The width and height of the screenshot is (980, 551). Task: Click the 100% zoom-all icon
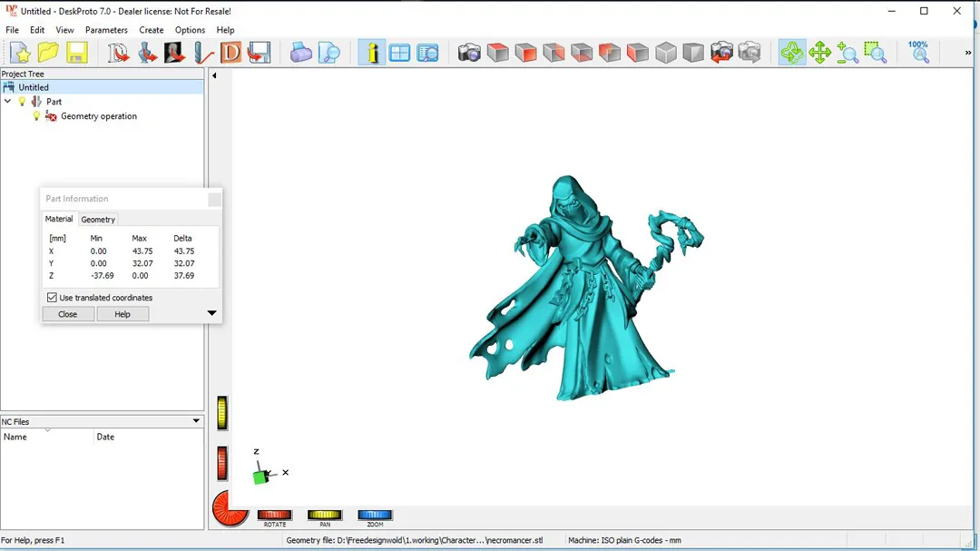tap(918, 53)
